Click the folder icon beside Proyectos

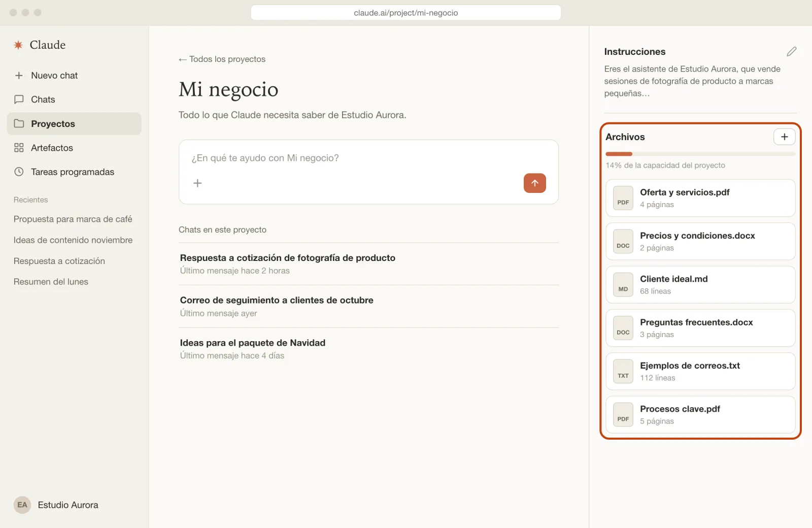19,123
